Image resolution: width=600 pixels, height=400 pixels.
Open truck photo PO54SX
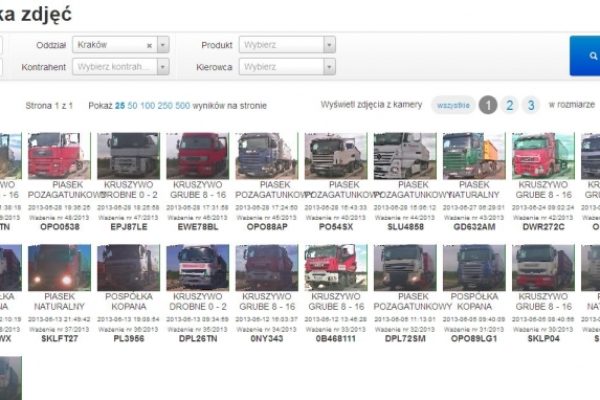coord(336,156)
